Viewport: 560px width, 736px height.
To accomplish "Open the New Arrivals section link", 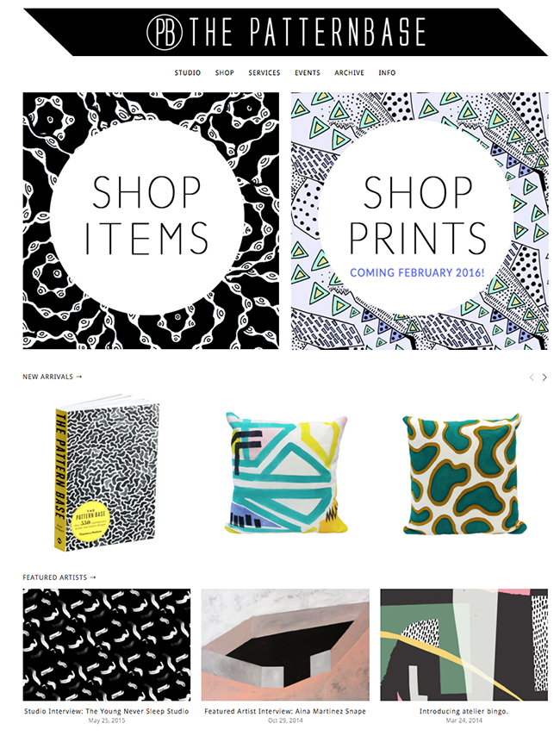I will 52,377.
